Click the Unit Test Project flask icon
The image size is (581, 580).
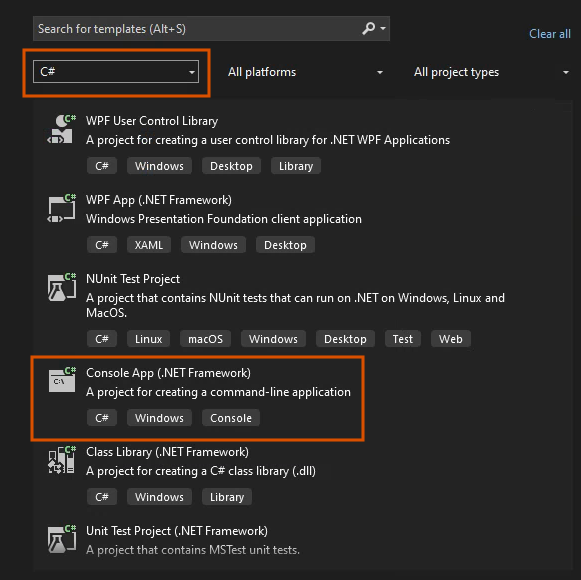(x=62, y=539)
